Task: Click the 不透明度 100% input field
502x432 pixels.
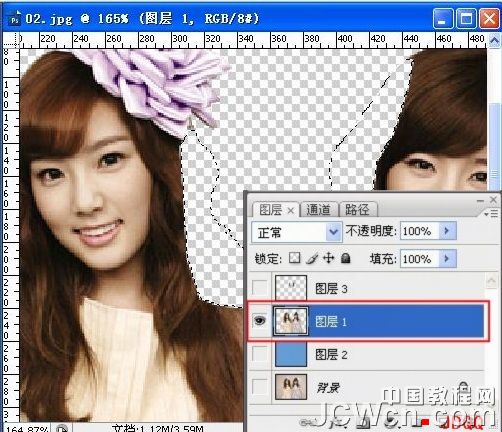Action: 420,231
